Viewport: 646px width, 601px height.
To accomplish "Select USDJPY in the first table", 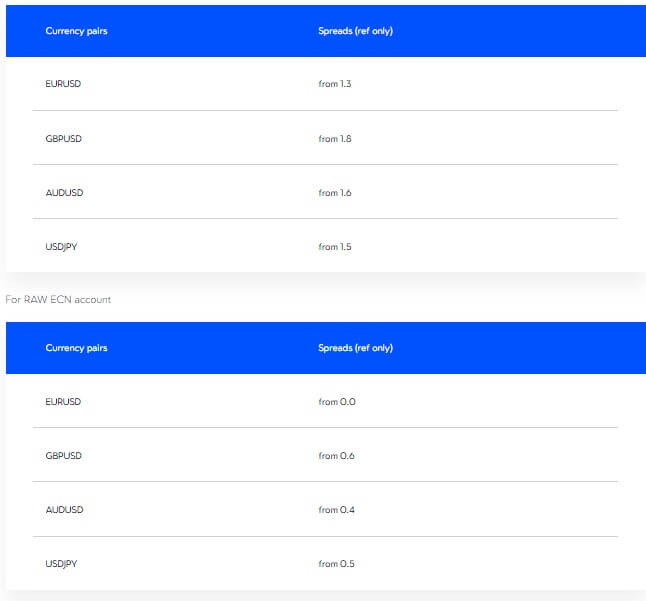I will pyautogui.click(x=61, y=247).
